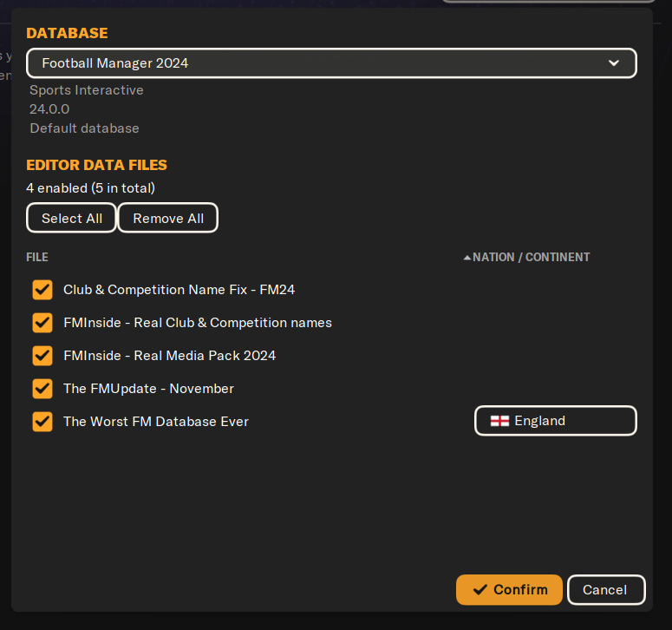Sort by the NATION / CONTINENT column header
This screenshot has width=672, height=630.
tap(531, 258)
